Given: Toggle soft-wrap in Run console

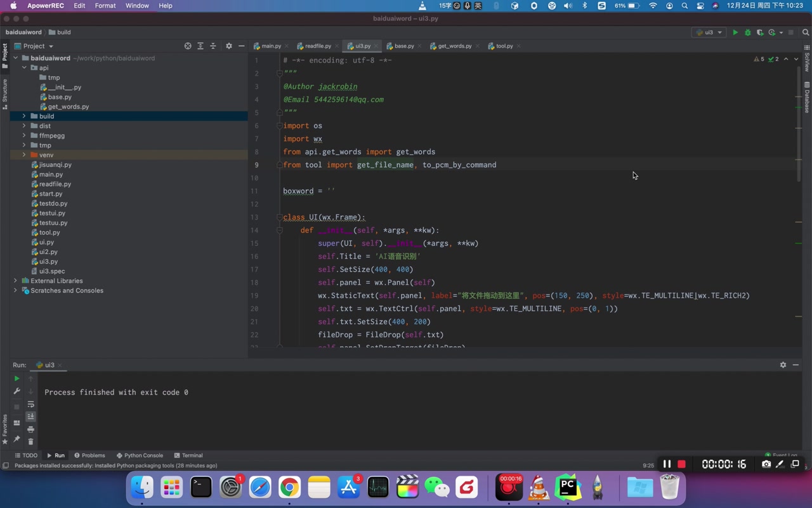Looking at the screenshot, I should [x=30, y=404].
